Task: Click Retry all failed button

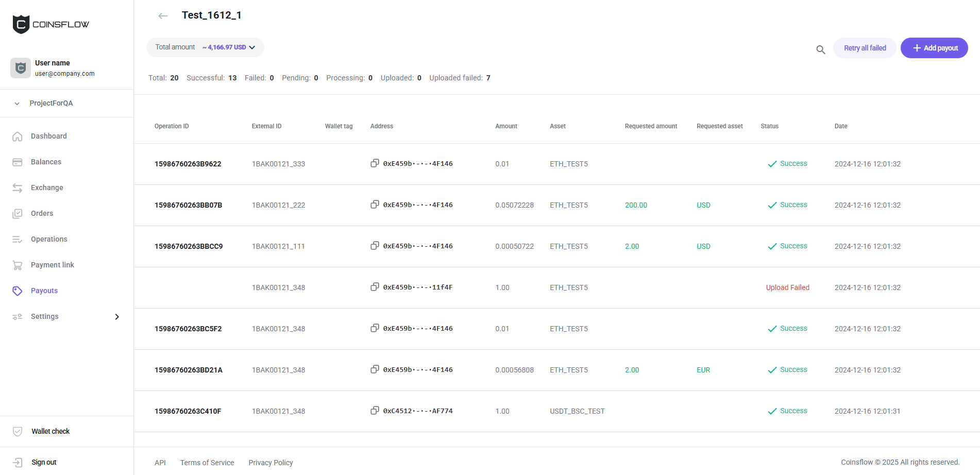Action: pos(865,48)
